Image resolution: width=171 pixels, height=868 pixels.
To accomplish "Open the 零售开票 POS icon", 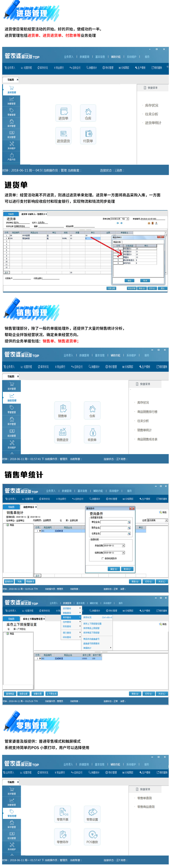I will pos(62,814).
